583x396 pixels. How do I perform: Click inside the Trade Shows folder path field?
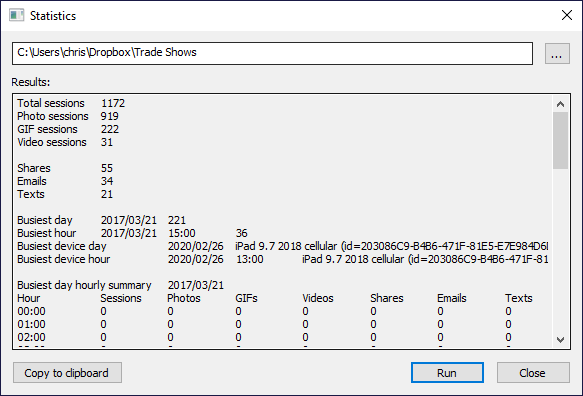click(x=272, y=54)
